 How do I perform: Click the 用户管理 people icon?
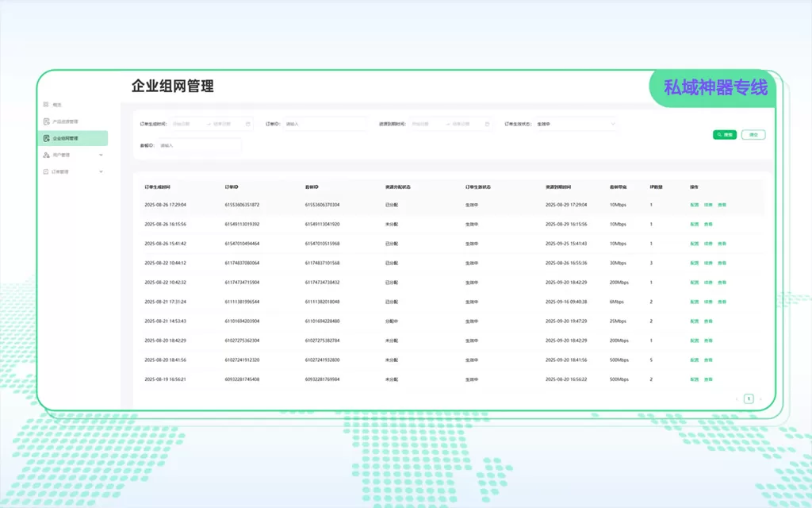(x=46, y=155)
